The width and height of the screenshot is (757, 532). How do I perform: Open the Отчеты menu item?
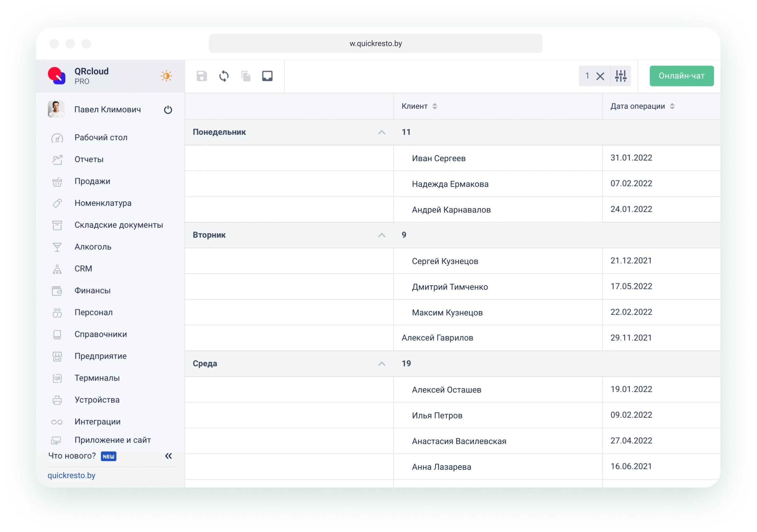pos(89,159)
